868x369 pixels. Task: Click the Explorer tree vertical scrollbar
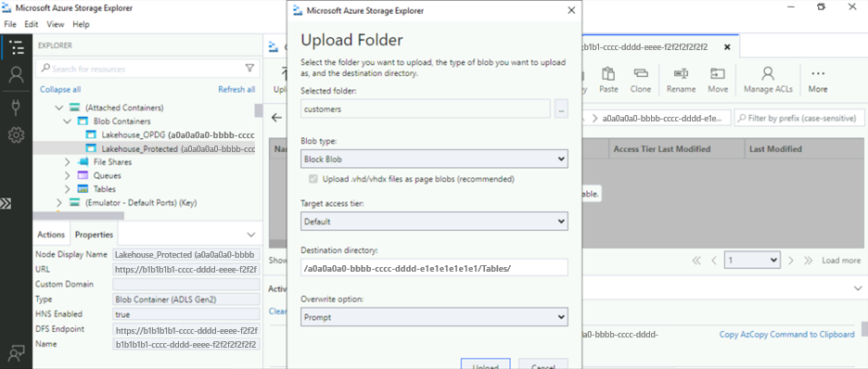click(x=259, y=110)
